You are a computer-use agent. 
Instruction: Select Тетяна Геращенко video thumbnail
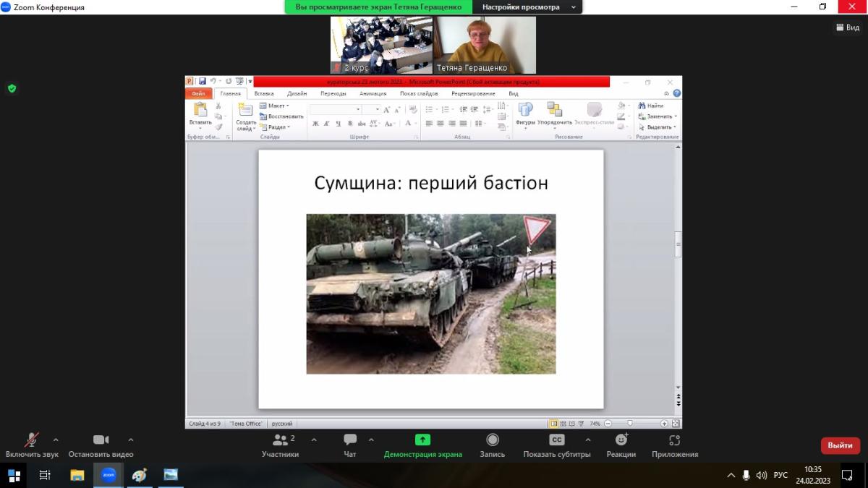[x=485, y=45]
